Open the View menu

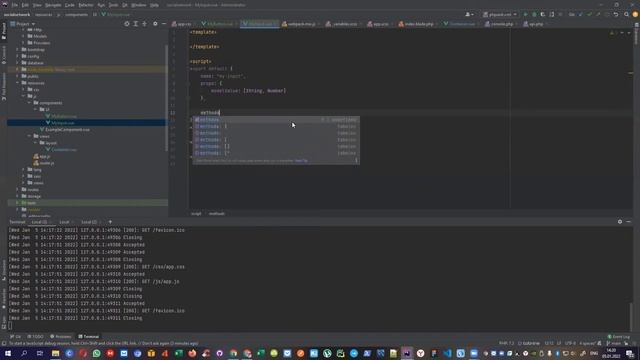(37, 5)
